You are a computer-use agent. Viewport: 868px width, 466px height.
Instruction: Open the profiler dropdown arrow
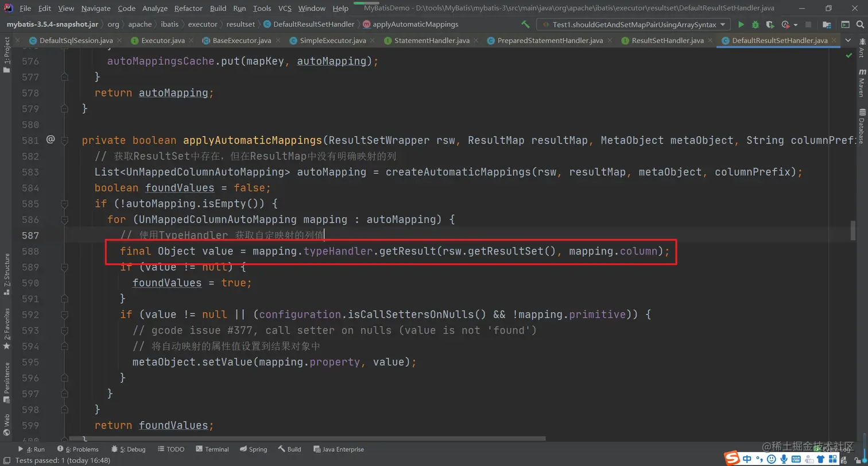(x=795, y=25)
